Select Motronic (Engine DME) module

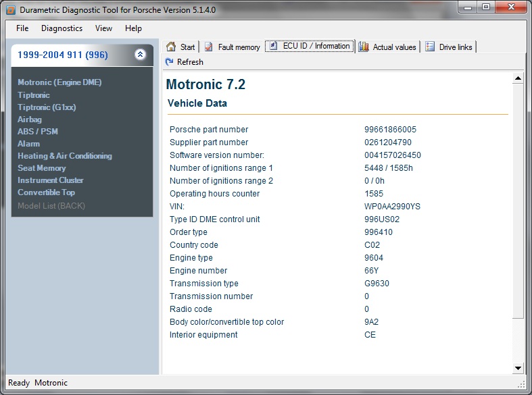[59, 82]
